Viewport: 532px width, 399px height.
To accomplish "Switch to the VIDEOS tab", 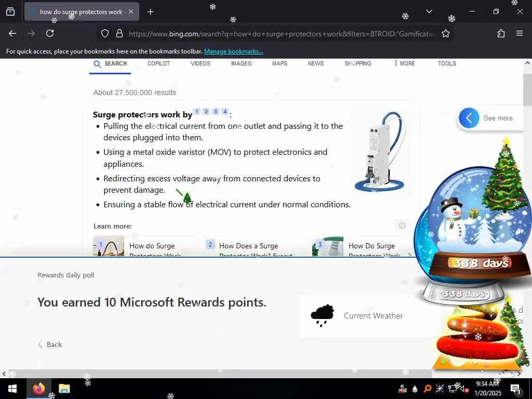I will coord(200,63).
